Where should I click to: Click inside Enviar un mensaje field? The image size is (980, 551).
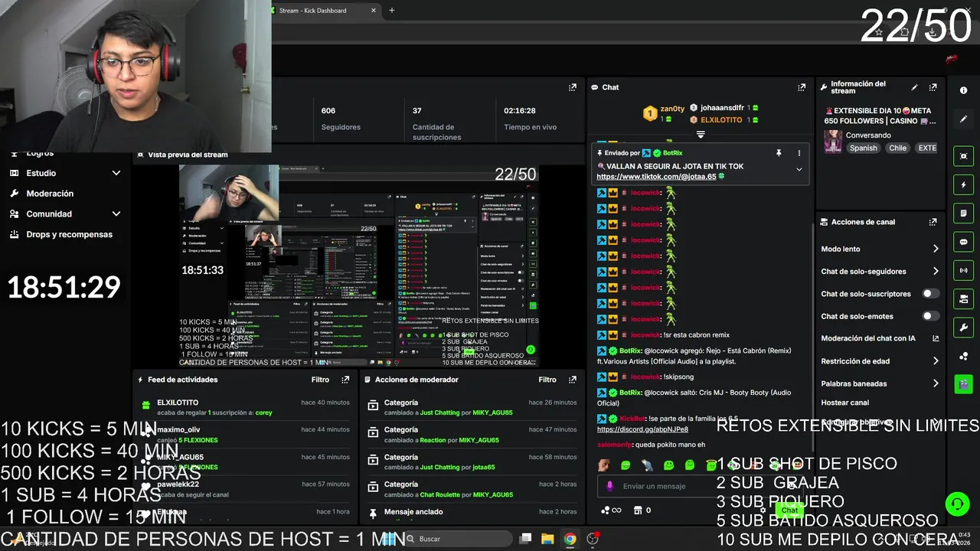tap(701, 486)
